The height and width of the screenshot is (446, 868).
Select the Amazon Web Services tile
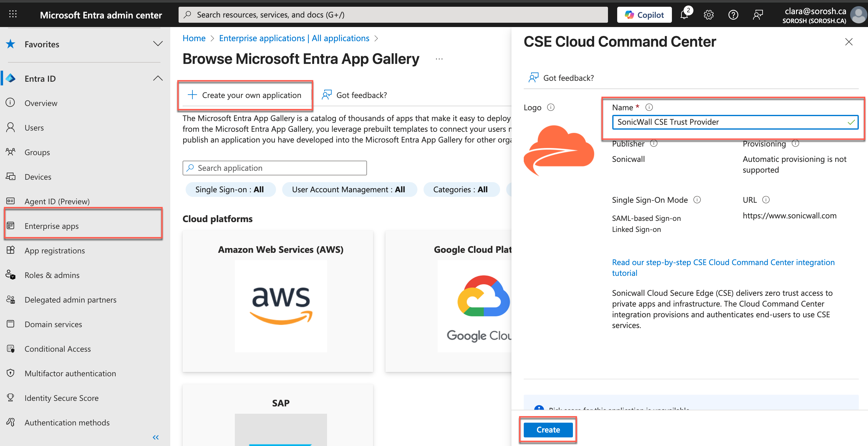click(278, 301)
